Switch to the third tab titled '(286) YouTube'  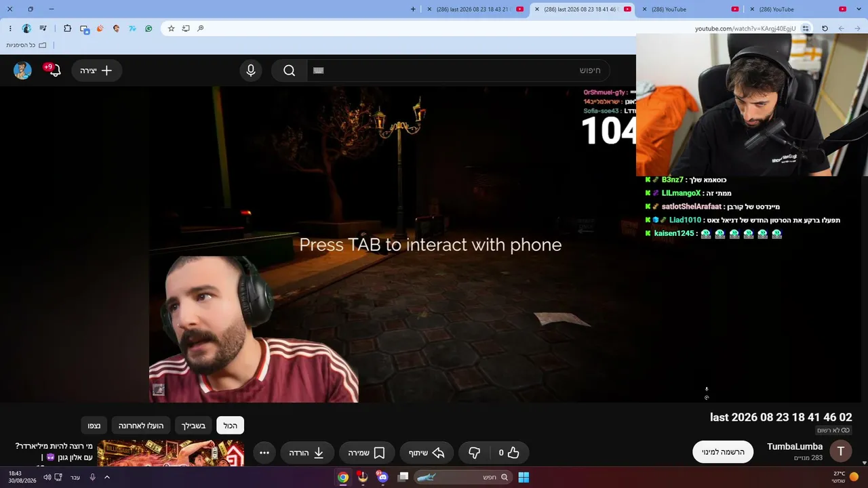[x=690, y=9]
